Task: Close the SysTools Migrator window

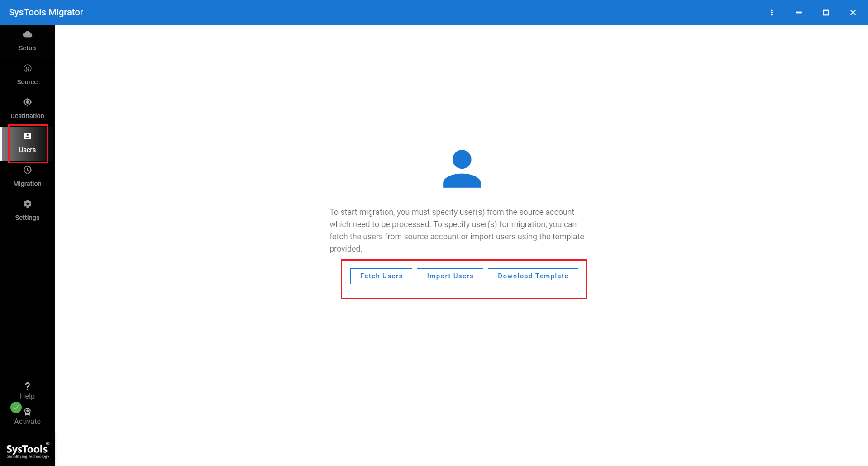Action: point(853,13)
